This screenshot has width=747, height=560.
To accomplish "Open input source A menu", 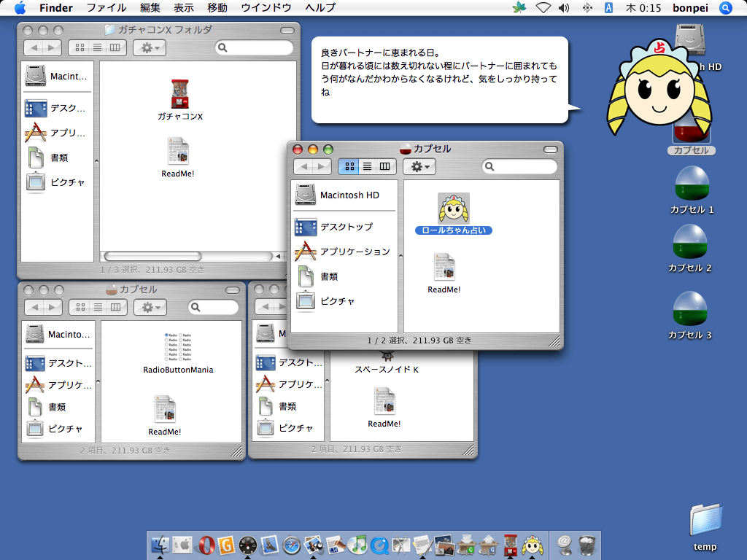I will coord(608,7).
